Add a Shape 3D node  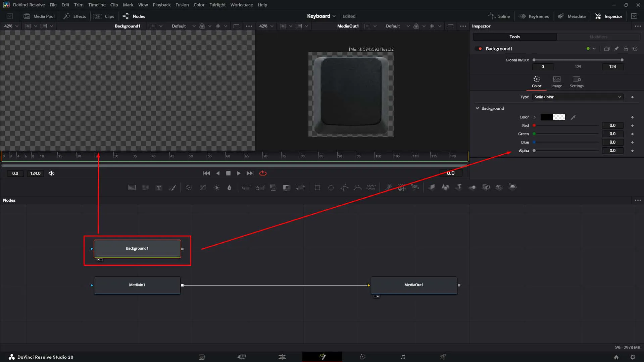(x=445, y=187)
